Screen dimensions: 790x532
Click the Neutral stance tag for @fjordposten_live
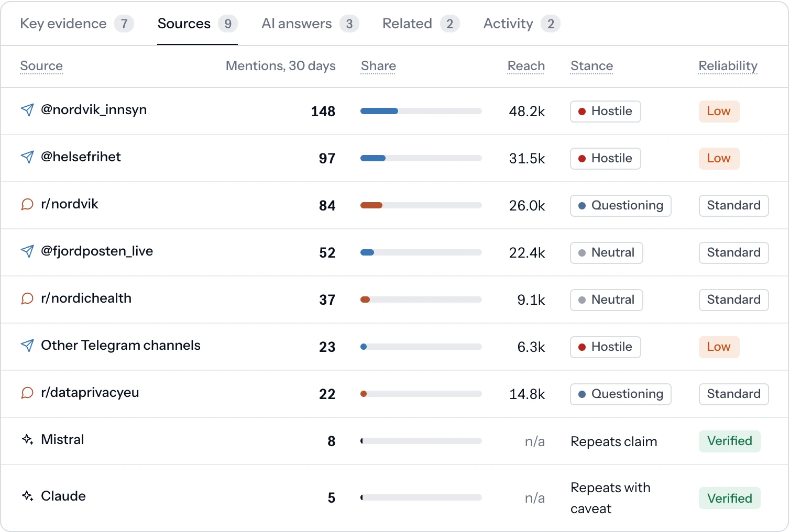tap(607, 252)
